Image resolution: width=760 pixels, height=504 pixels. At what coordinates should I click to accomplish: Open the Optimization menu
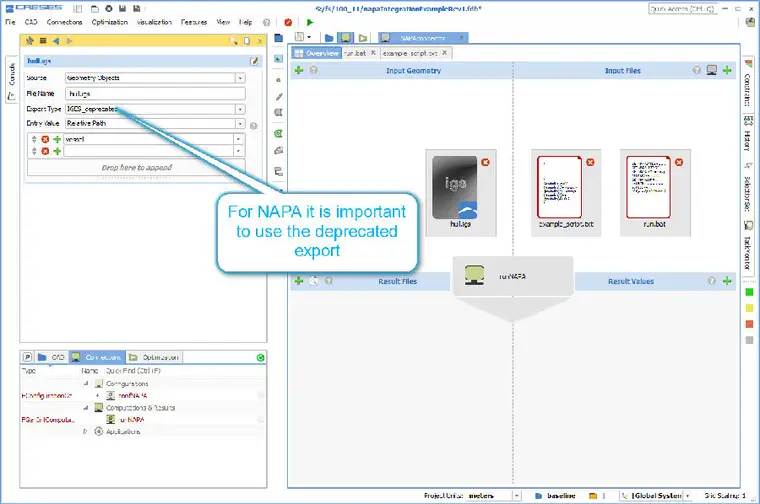tap(110, 22)
